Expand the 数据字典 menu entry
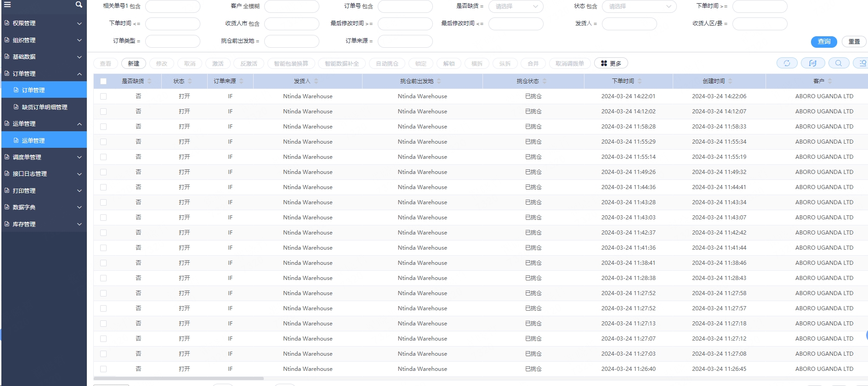 click(44, 207)
